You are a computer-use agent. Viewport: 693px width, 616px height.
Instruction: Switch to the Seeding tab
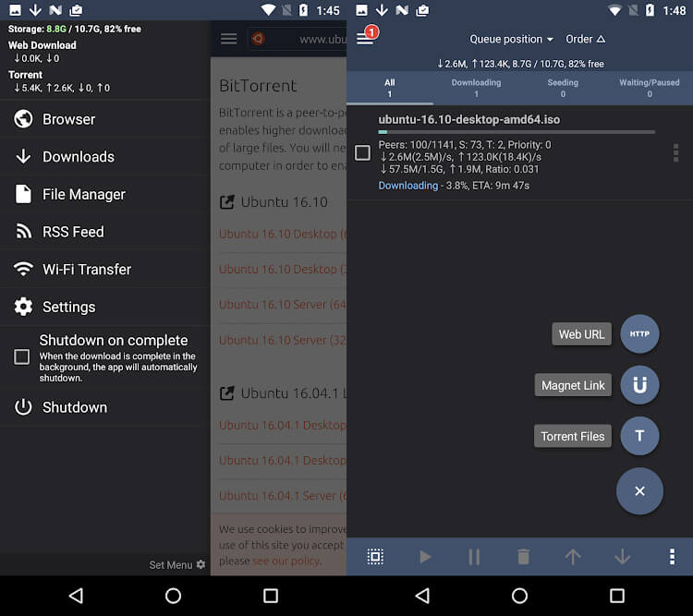pyautogui.click(x=563, y=88)
